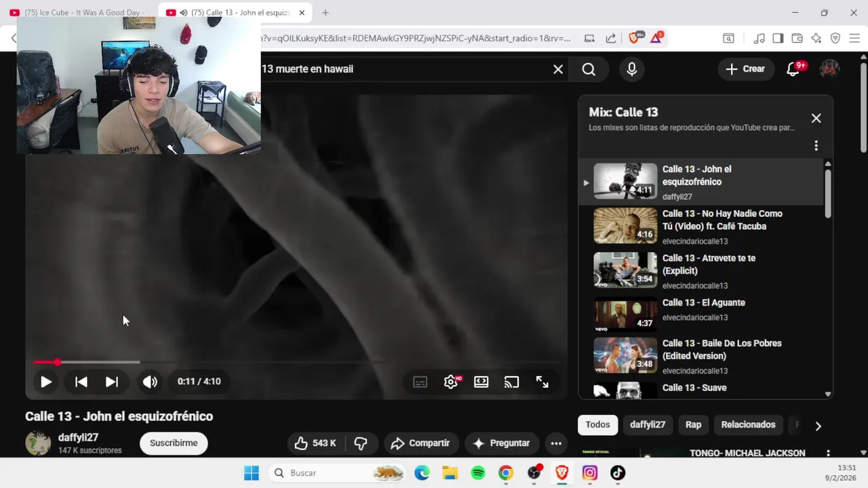The height and width of the screenshot is (488, 868).
Task: Open Instagram from the taskbar
Action: (x=590, y=473)
